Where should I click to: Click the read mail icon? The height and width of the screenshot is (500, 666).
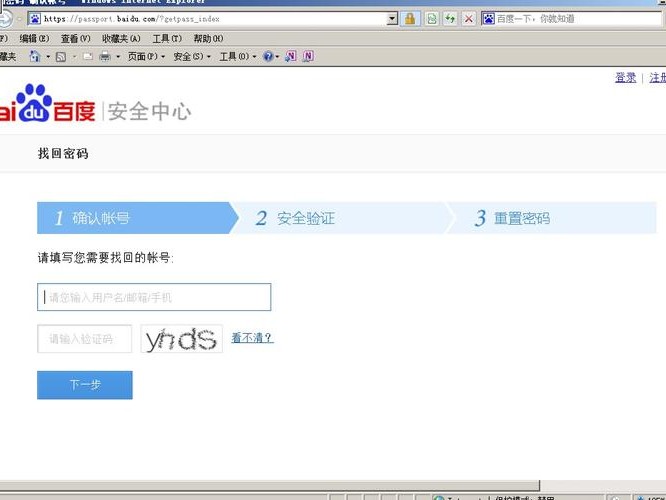(88, 56)
